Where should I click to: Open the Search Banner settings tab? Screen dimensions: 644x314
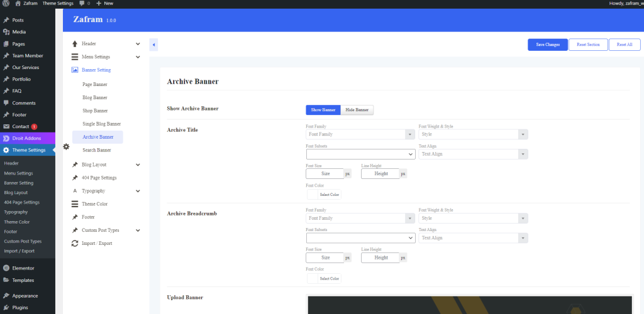97,150
